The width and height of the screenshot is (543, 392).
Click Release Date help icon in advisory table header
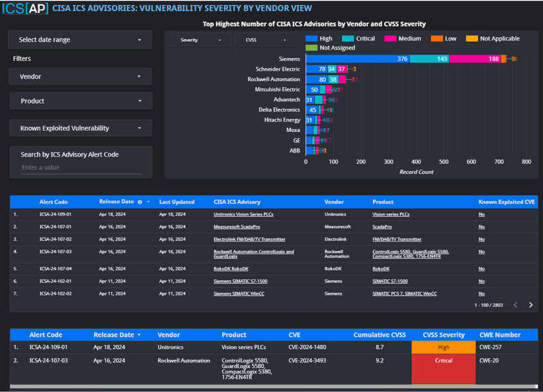[140, 202]
